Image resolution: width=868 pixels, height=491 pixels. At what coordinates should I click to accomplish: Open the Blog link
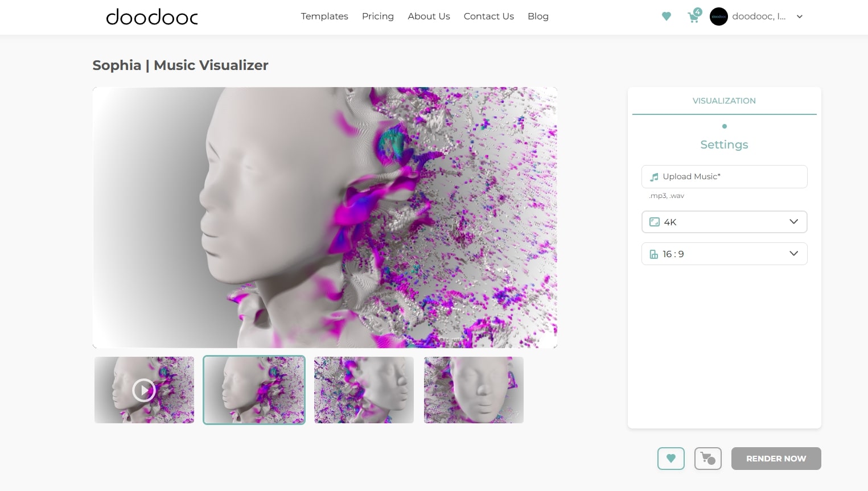pos(538,16)
